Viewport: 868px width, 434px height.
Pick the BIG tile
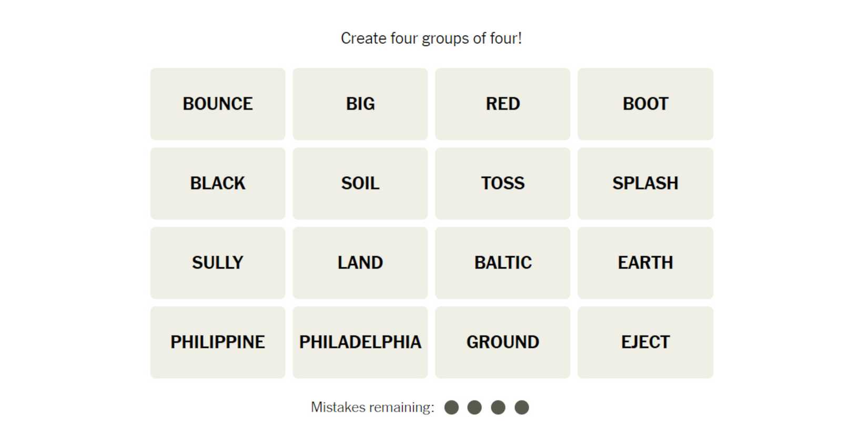point(360,104)
